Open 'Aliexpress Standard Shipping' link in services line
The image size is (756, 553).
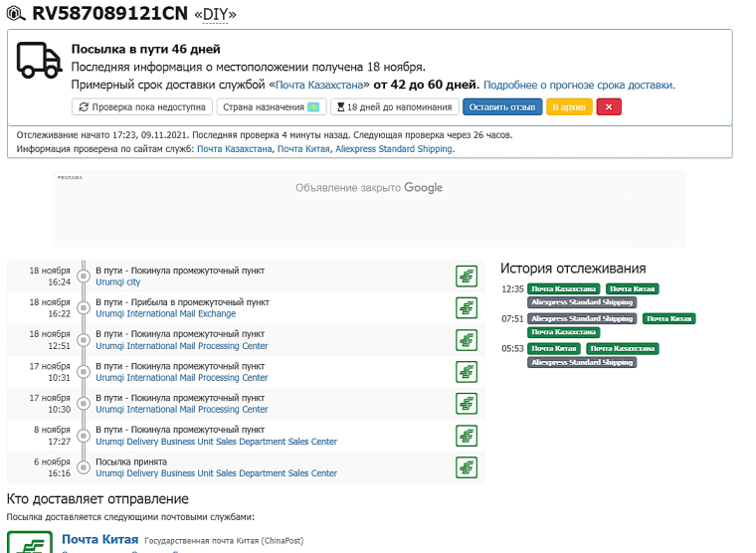pyautogui.click(x=394, y=149)
